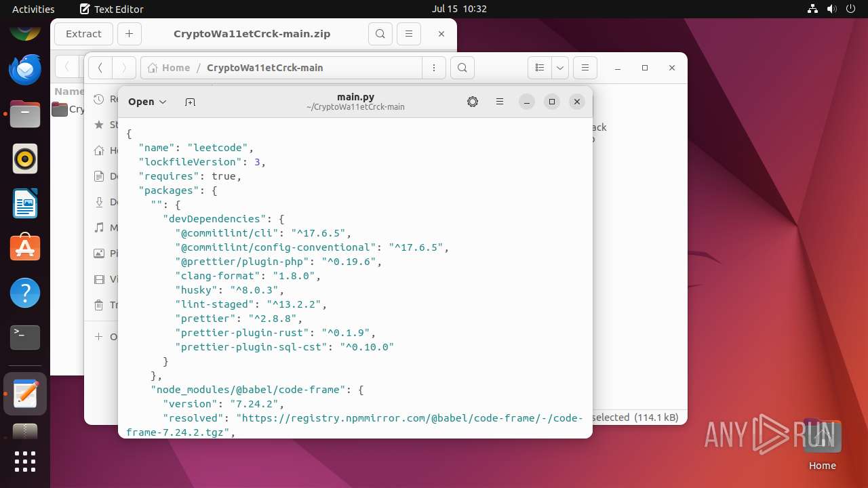The height and width of the screenshot is (488, 868).
Task: Open Home folder on desktop
Action: tap(822, 445)
